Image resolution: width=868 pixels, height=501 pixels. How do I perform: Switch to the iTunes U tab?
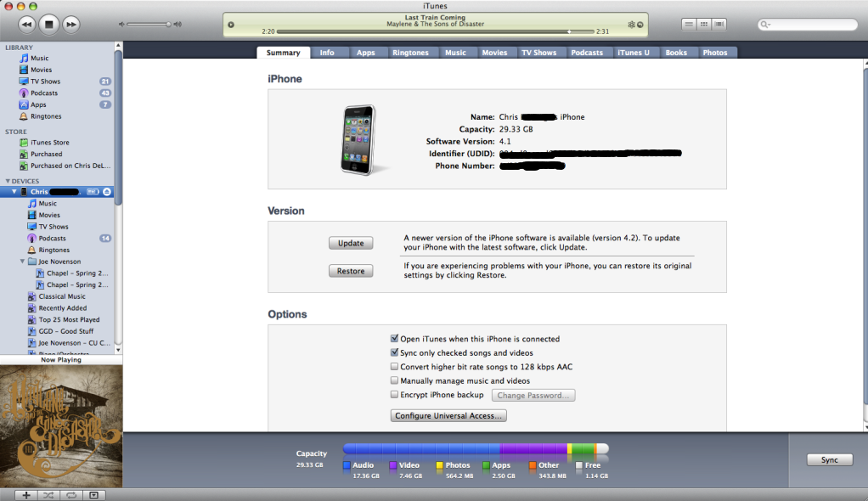[x=634, y=53]
